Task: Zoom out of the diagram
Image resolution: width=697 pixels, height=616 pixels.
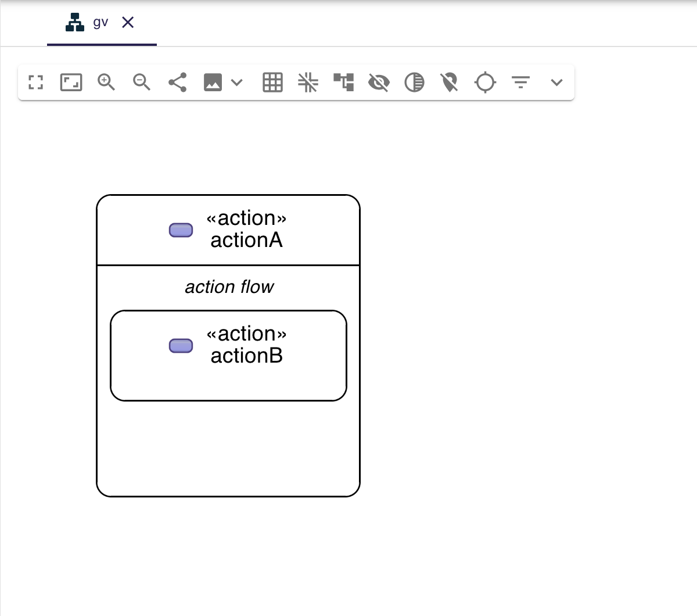Action: (142, 83)
